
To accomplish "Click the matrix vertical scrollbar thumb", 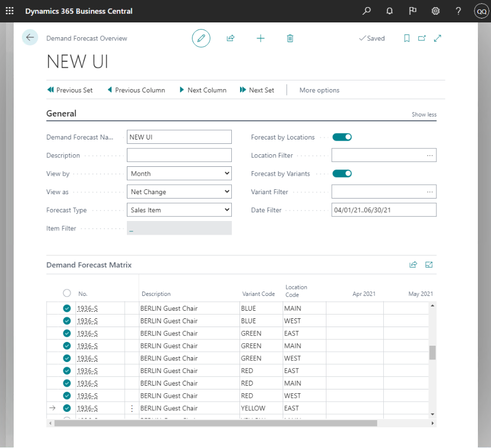I will pyautogui.click(x=432, y=353).
